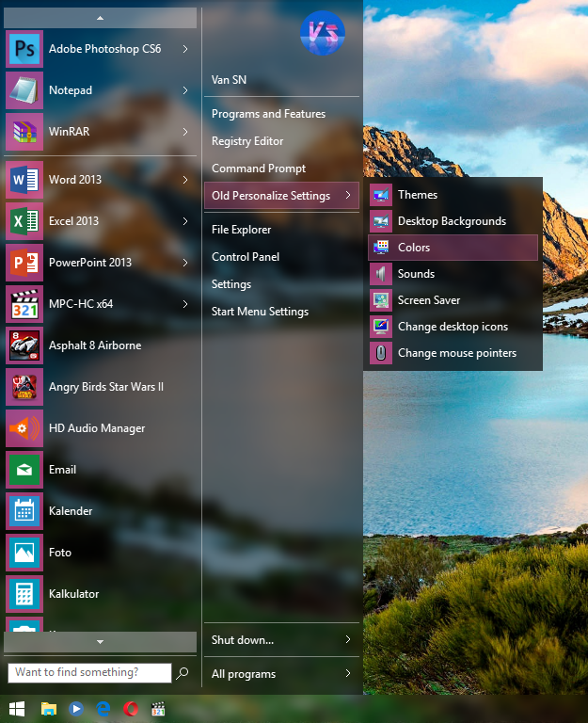Viewport: 588px width, 723px height.
Task: Open the Email app icon
Action: [x=24, y=470]
